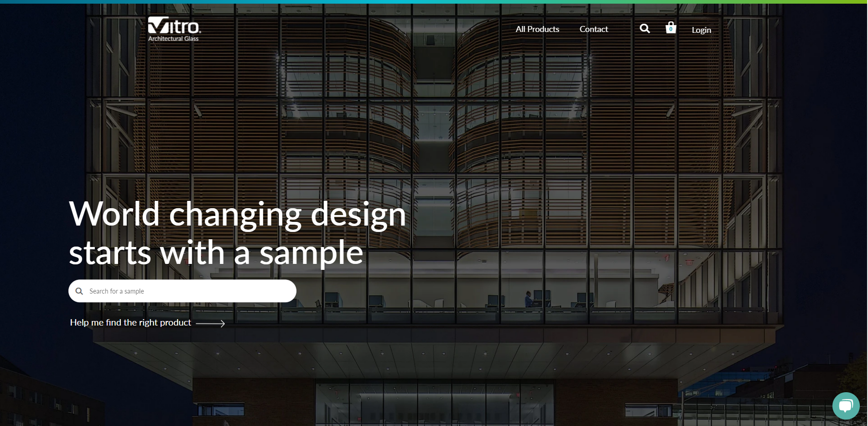The height and width of the screenshot is (426, 868).
Task: Launch the live chat from the bottom corner
Action: (846, 405)
